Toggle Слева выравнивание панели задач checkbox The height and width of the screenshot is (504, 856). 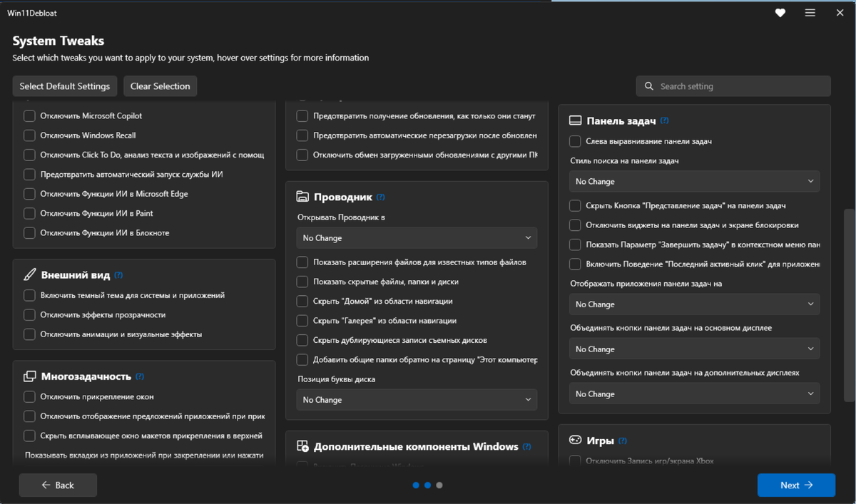pyautogui.click(x=575, y=142)
